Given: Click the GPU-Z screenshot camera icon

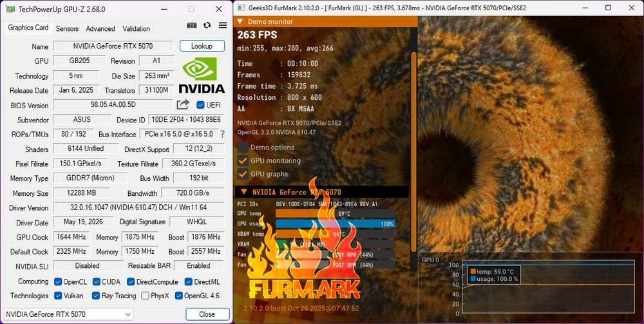Looking at the screenshot, I should 192,26.
